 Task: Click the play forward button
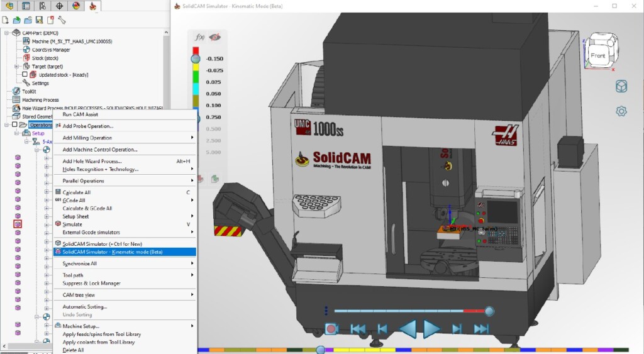pos(431,329)
